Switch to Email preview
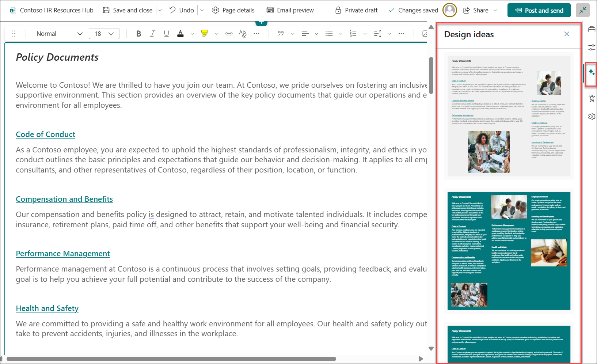 pyautogui.click(x=290, y=10)
